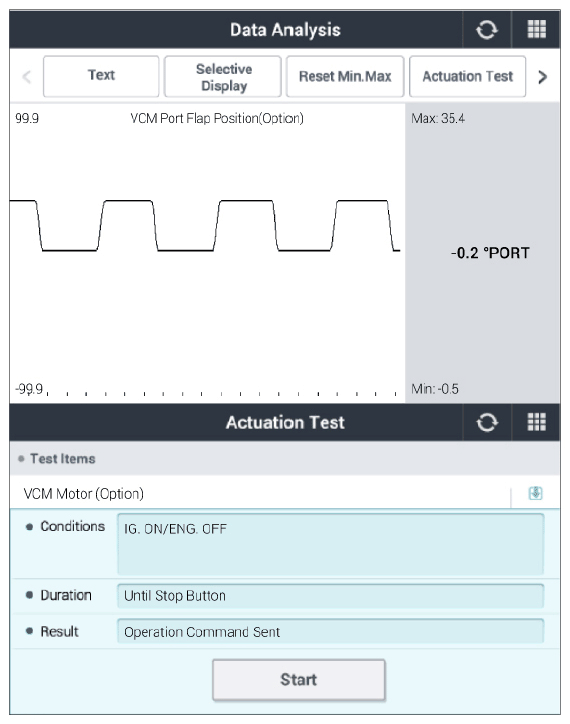This screenshot has height=724, width=570.
Task: Show previous toolbar options with left chevron
Action: pos(27,77)
